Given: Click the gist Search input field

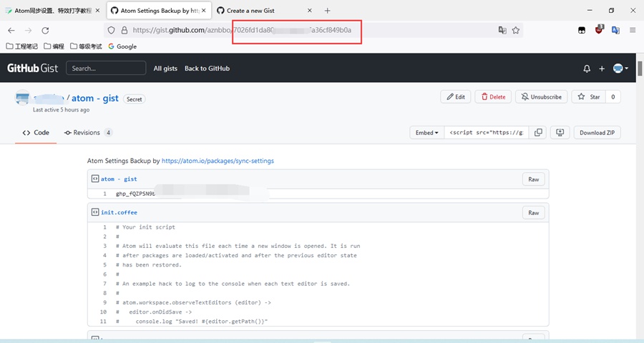Looking at the screenshot, I should pos(106,69).
